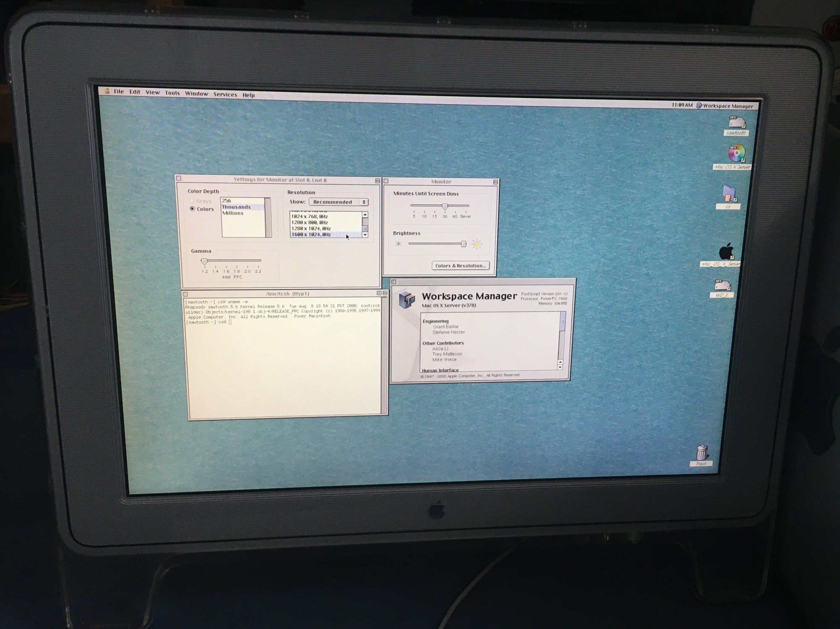Select 1280 x 800, 0Hz resolution
The width and height of the screenshot is (840, 629).
[326, 222]
